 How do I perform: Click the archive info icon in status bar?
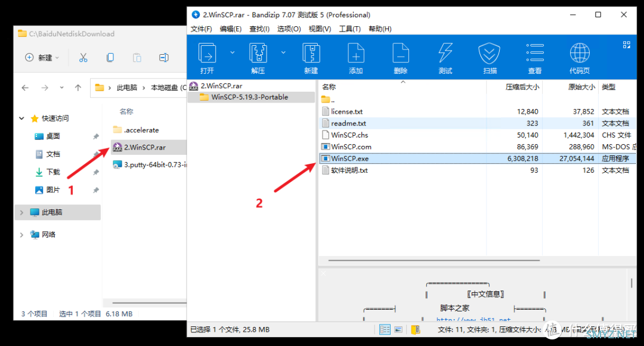click(x=415, y=329)
